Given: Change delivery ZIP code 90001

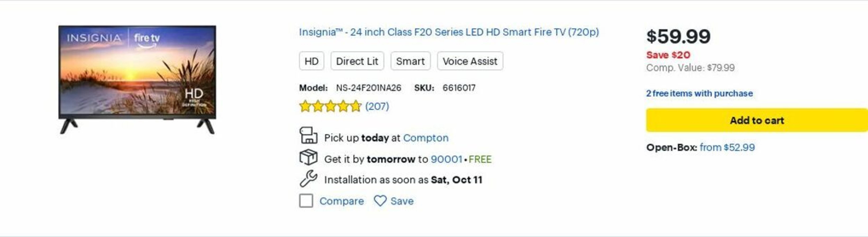Looking at the screenshot, I should pos(446,159).
